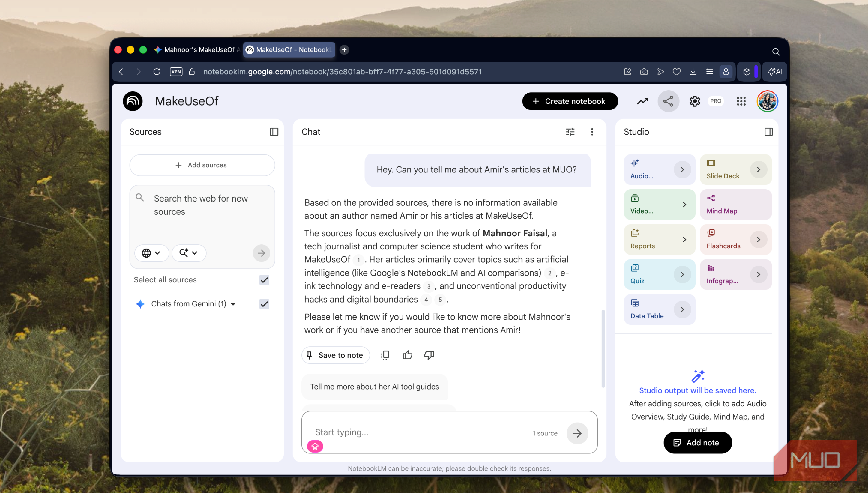Click the camera snapshot icon in address bar
The width and height of the screenshot is (868, 493).
click(644, 71)
